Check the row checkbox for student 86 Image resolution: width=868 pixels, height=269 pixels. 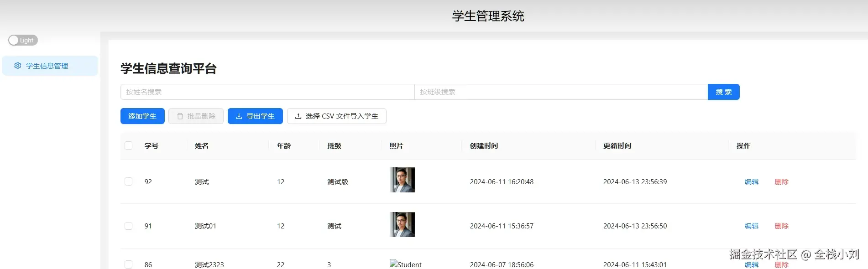point(129,264)
